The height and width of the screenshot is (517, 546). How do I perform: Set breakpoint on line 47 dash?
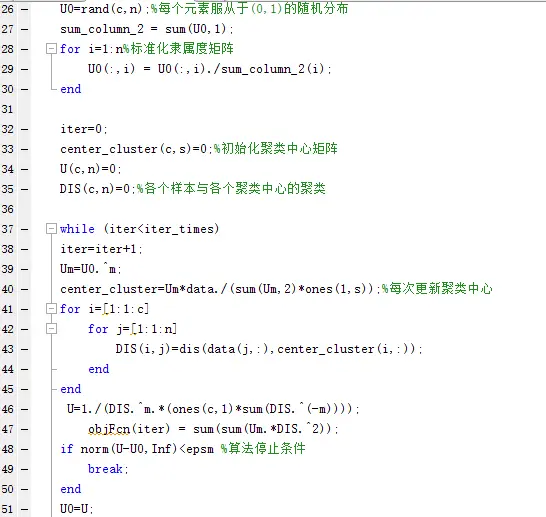pos(24,429)
